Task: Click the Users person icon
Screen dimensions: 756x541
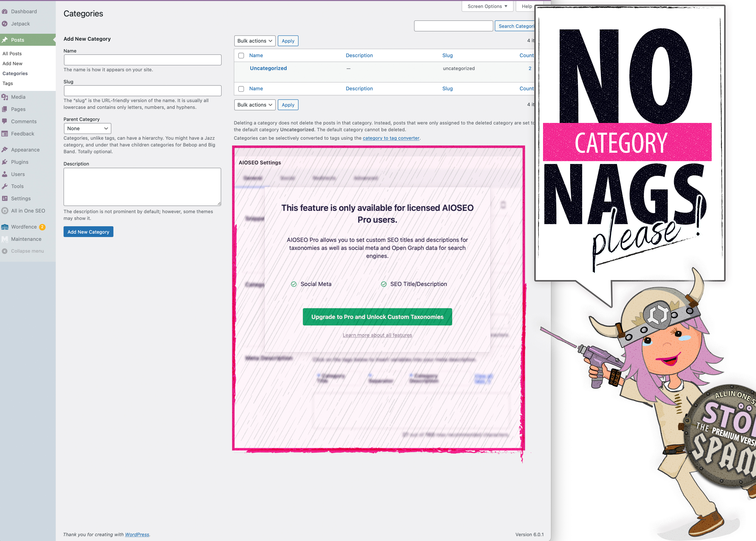Action: click(x=5, y=174)
